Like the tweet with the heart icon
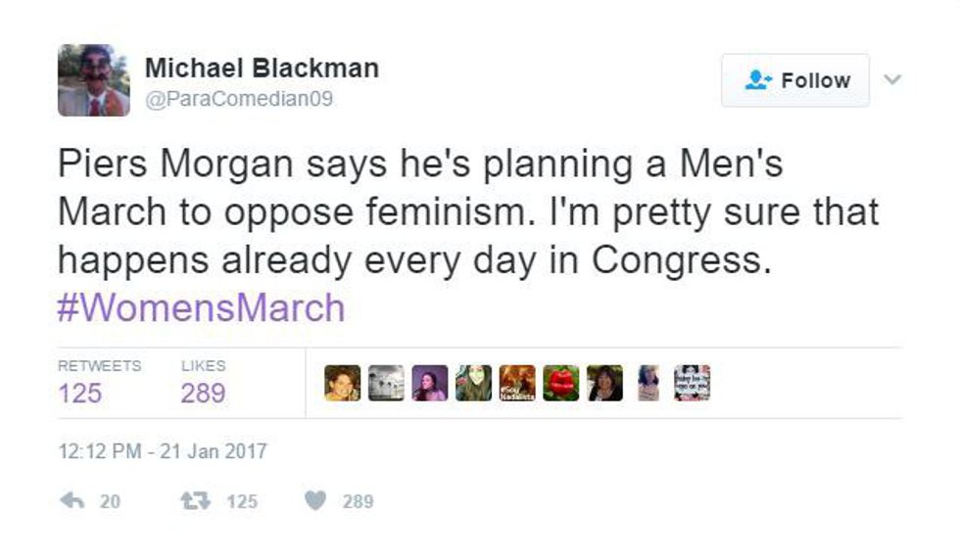This screenshot has height=560, width=960. [x=313, y=501]
